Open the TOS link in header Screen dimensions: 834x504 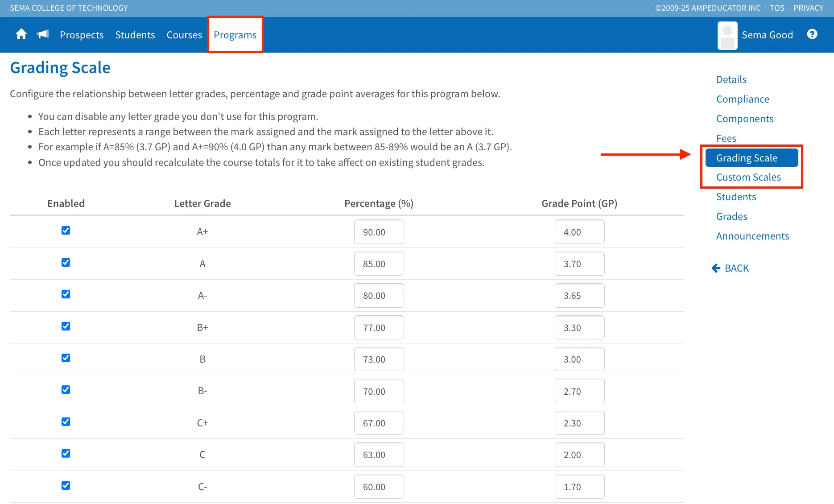point(777,8)
